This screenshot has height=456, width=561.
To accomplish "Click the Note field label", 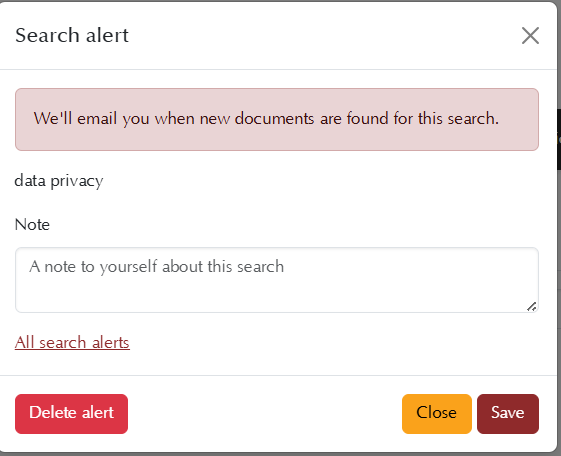I will pos(32,225).
